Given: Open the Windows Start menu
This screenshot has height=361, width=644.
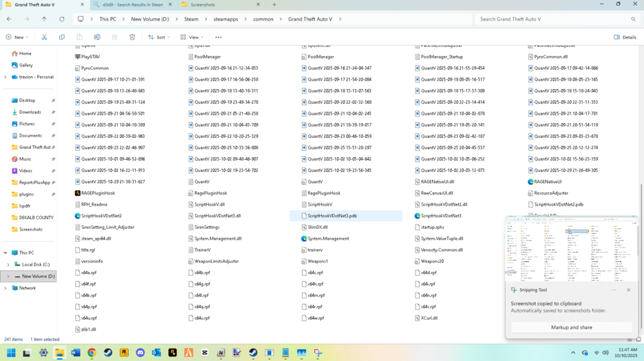Looking at the screenshot, I should 11,353.
